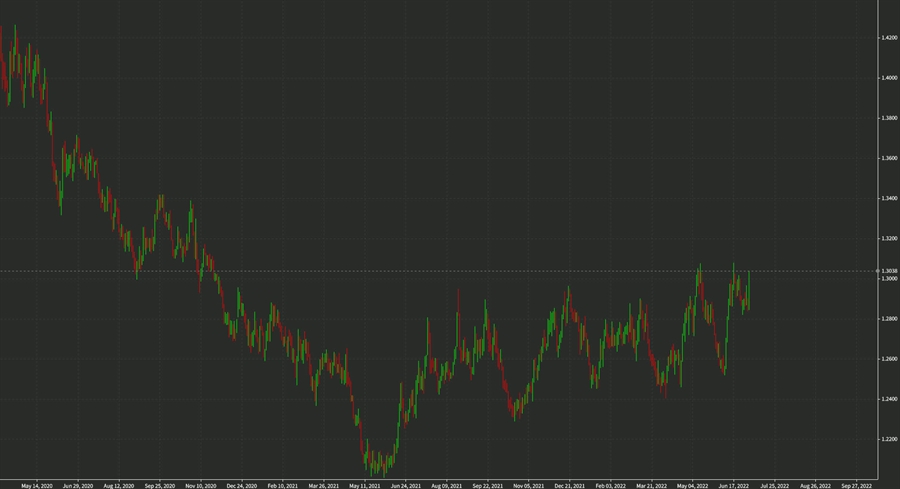This screenshot has height=489, width=900.
Task: Click the Sep 27, 2022 date label
Action: (x=857, y=486)
